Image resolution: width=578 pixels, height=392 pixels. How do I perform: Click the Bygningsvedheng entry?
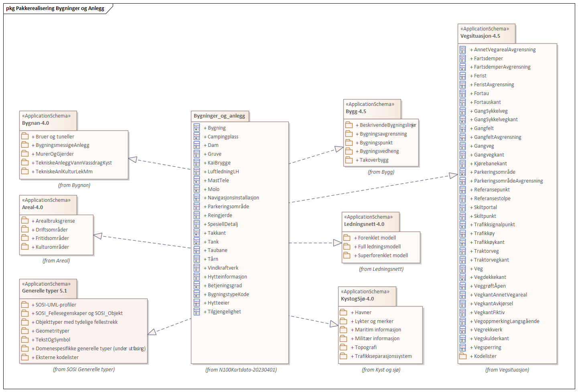point(377,151)
